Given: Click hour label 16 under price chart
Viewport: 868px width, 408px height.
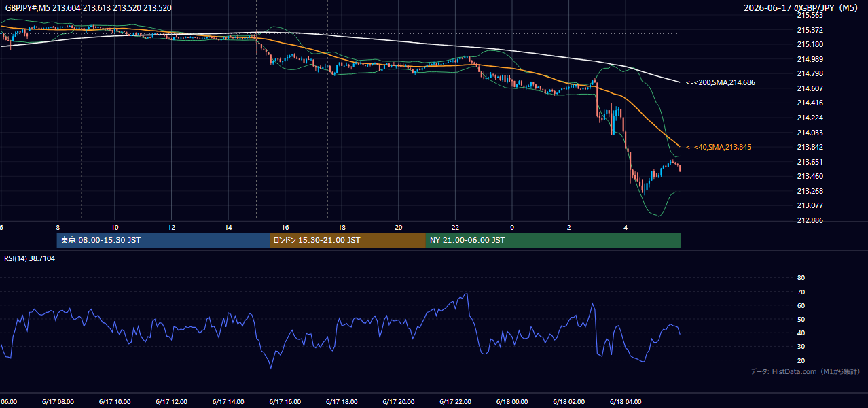Looking at the screenshot, I should pos(285,228).
